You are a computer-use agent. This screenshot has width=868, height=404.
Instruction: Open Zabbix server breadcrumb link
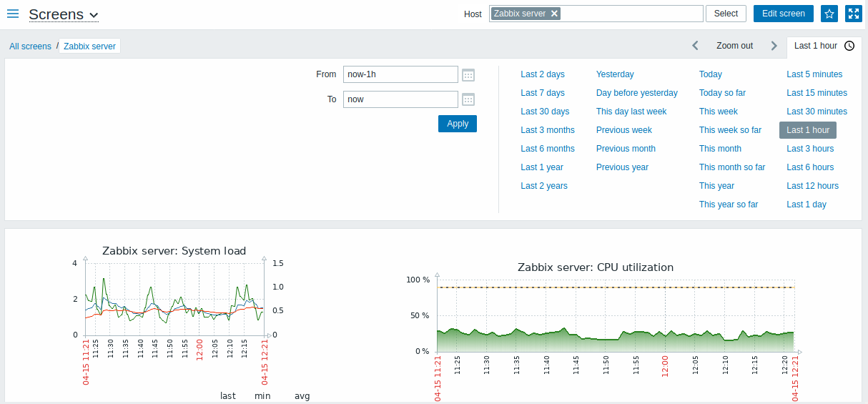(x=90, y=46)
